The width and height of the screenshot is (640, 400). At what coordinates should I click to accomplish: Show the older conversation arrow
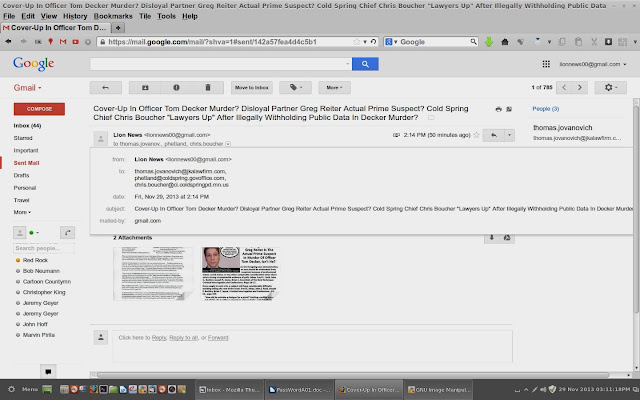click(580, 87)
